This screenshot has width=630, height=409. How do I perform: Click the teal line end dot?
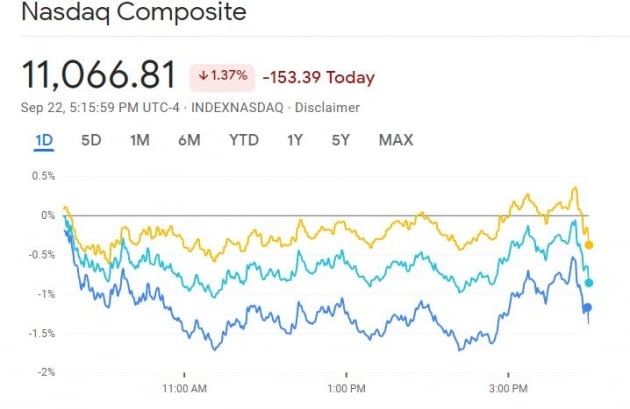(589, 283)
